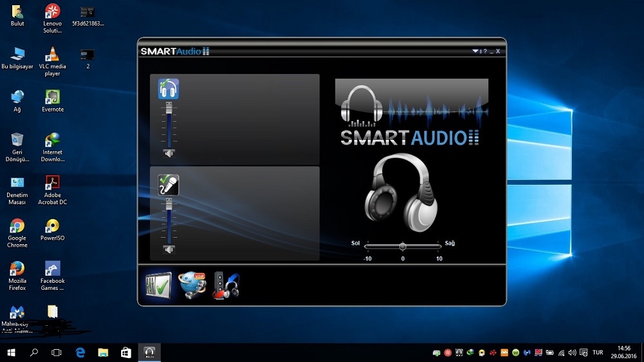Open Geri Dönüşüm recycle bin

point(17,148)
